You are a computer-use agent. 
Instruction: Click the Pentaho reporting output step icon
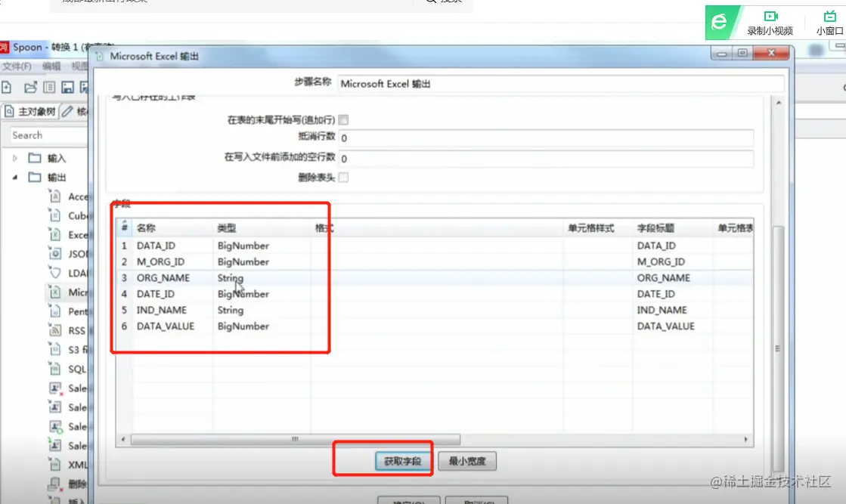click(54, 311)
